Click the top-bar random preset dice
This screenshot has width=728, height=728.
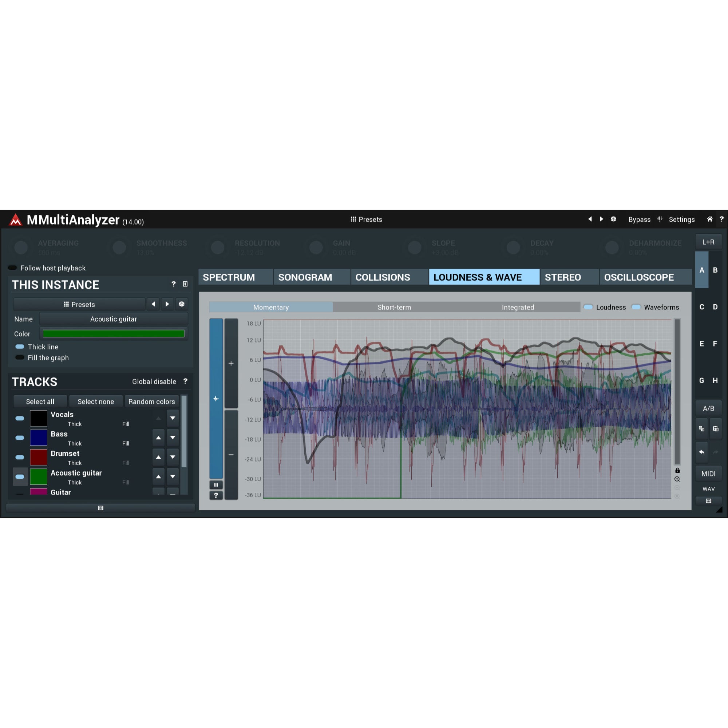pyautogui.click(x=613, y=219)
